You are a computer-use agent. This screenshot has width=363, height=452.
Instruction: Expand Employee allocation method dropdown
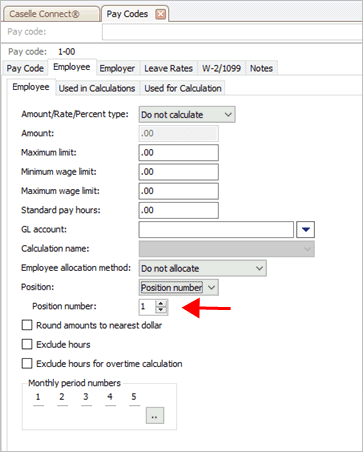pyautogui.click(x=203, y=268)
